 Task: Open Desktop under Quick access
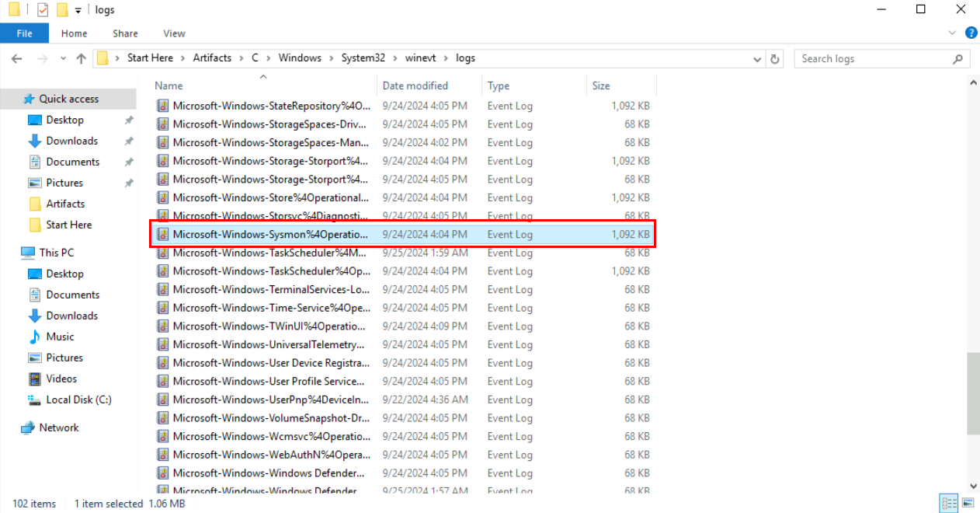[x=64, y=120]
